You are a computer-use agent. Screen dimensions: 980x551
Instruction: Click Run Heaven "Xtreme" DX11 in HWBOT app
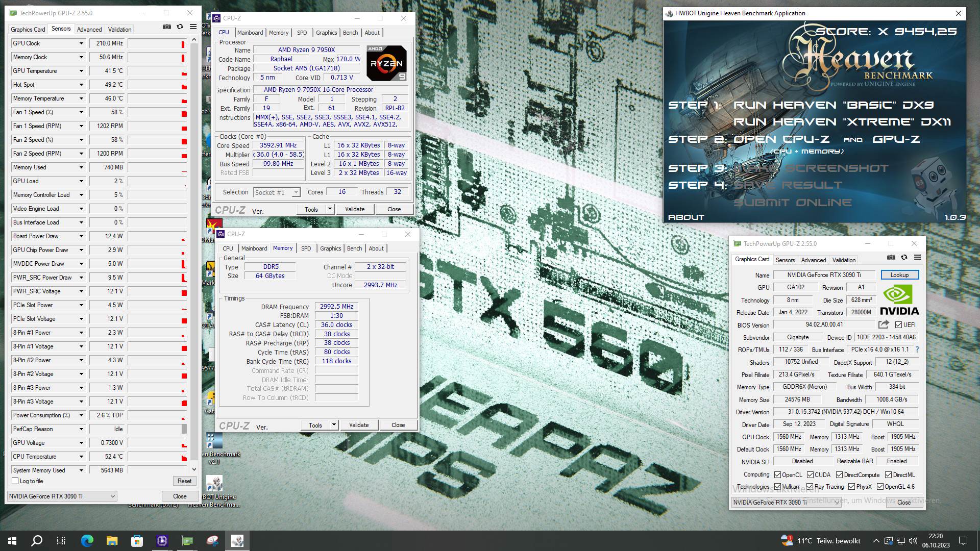[842, 122]
